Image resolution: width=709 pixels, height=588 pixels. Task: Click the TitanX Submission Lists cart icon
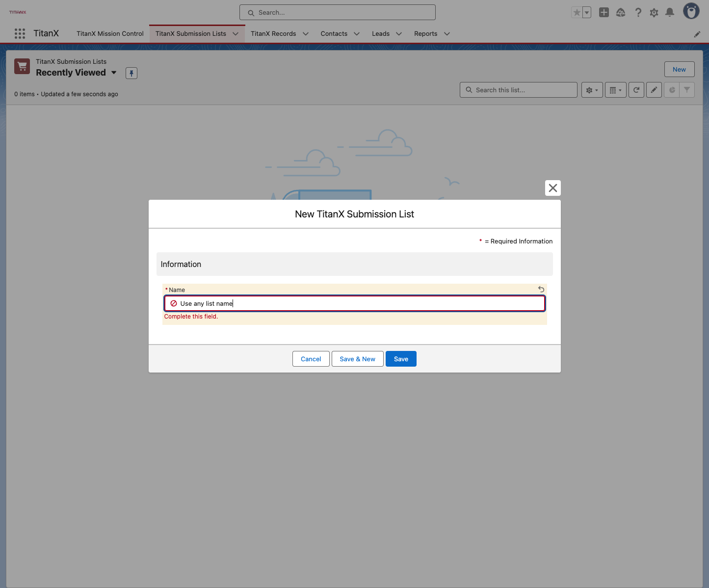tap(22, 66)
